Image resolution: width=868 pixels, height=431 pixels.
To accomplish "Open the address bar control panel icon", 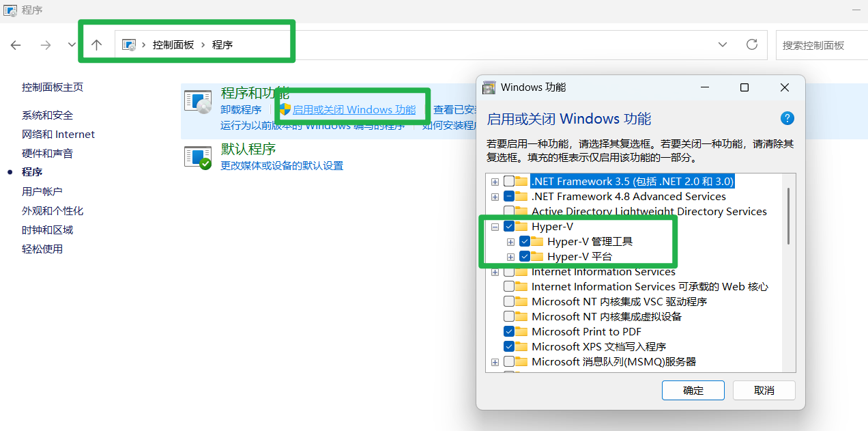I will (129, 44).
